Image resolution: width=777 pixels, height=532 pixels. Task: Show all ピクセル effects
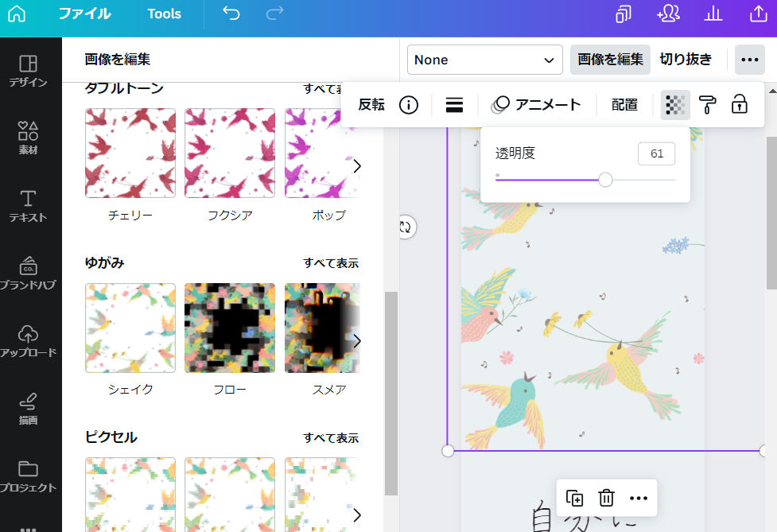[x=331, y=438]
